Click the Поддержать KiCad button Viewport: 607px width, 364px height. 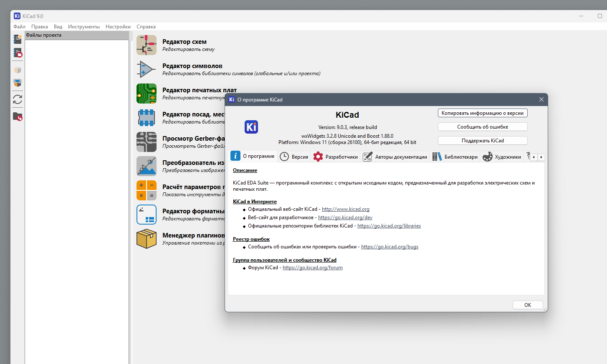(483, 141)
